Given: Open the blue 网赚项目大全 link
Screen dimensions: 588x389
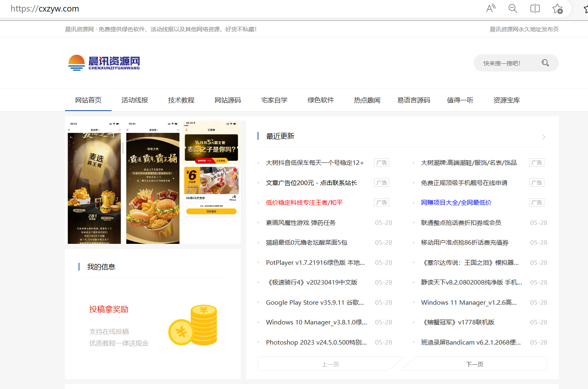Looking at the screenshot, I should pyautogui.click(x=456, y=202).
